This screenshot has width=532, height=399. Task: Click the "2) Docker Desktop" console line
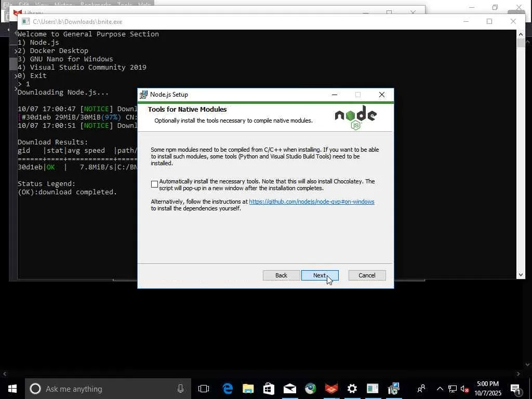53,50
